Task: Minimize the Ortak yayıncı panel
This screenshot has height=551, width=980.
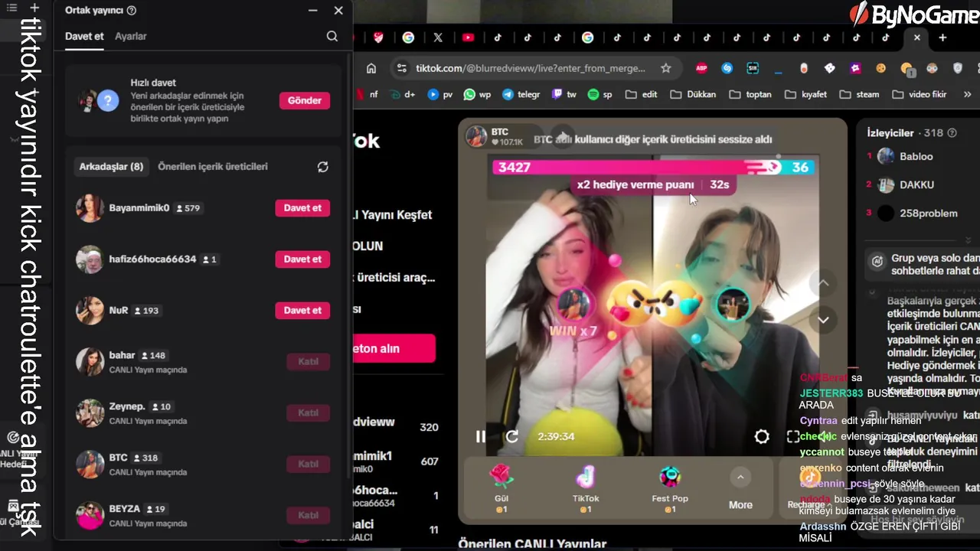Action: coord(312,11)
